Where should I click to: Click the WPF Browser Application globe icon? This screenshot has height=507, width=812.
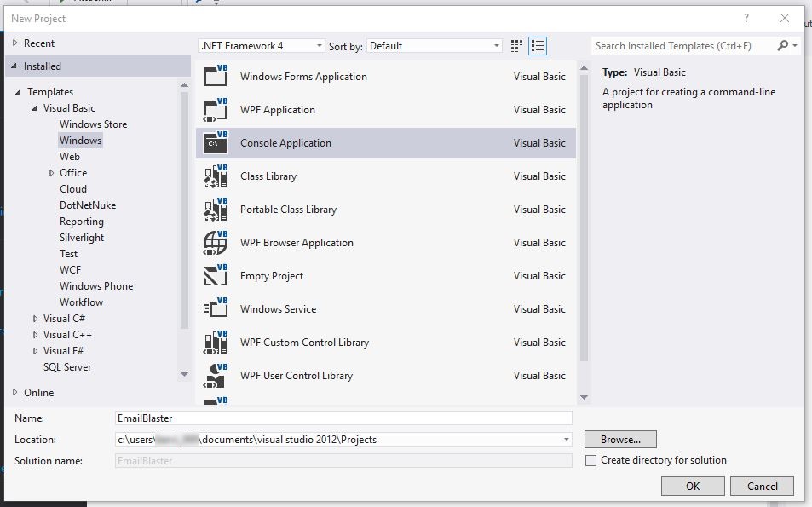click(x=216, y=242)
